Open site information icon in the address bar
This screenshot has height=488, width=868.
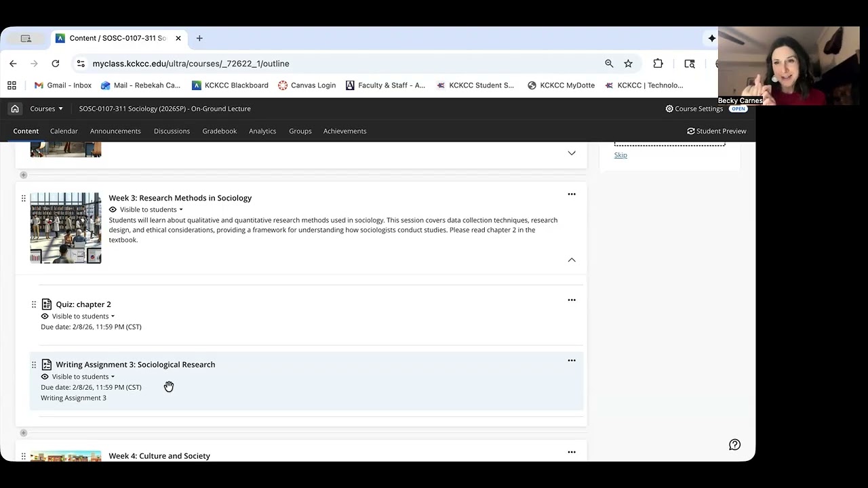(81, 64)
